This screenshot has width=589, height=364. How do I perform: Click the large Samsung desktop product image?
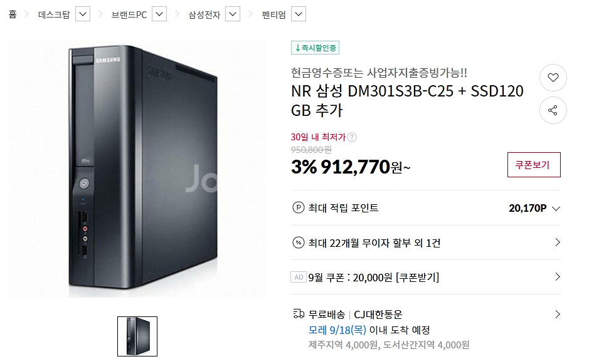tap(137, 169)
